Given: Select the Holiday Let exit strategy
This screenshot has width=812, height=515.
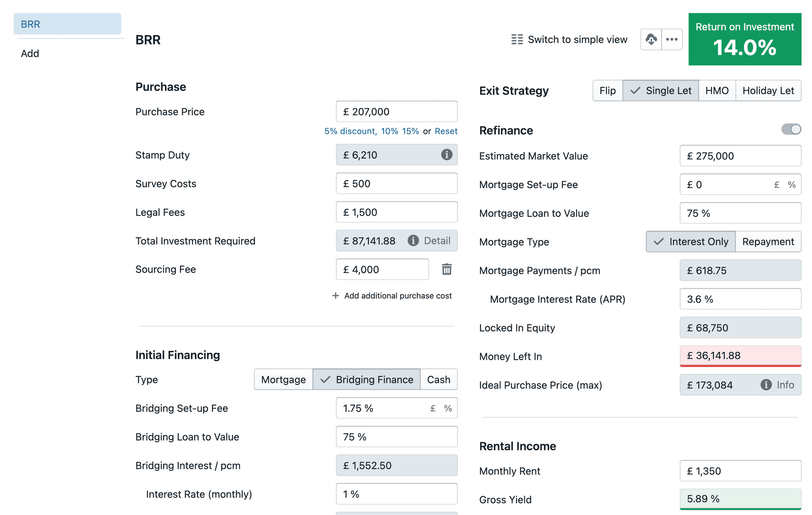Looking at the screenshot, I should [768, 90].
